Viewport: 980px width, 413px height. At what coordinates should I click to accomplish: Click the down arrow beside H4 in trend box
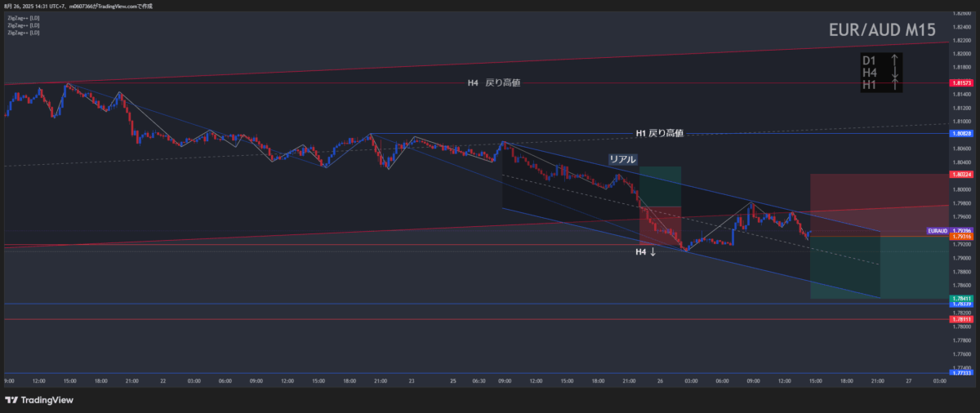coord(896,73)
